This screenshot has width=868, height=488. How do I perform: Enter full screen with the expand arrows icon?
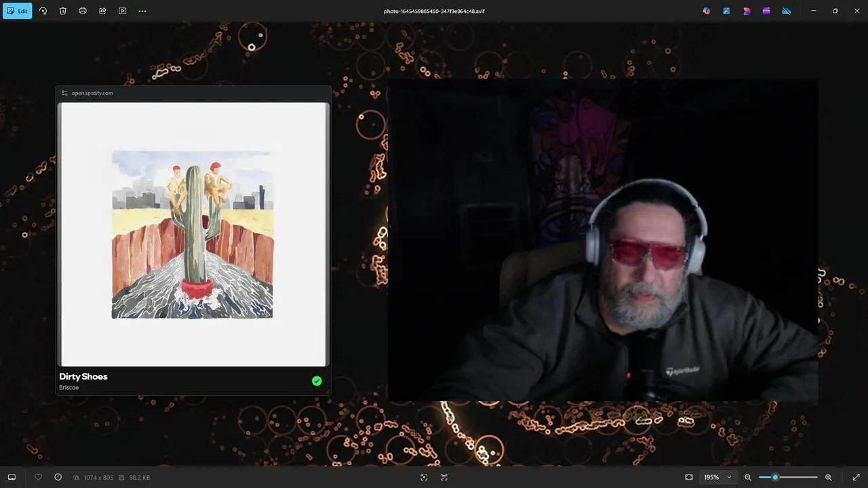856,477
